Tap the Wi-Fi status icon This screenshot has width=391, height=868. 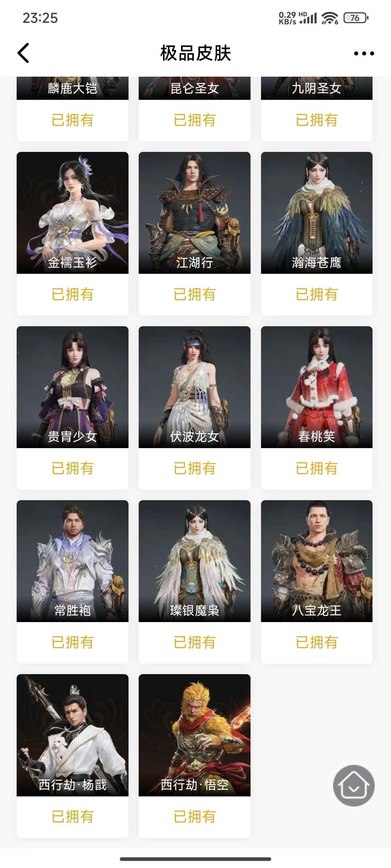[329, 18]
